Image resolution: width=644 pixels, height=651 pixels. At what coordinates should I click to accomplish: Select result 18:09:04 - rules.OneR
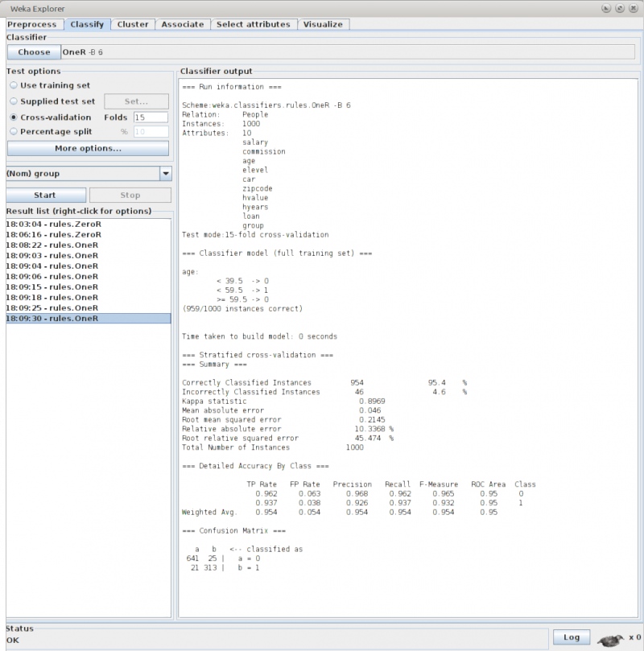click(88, 266)
